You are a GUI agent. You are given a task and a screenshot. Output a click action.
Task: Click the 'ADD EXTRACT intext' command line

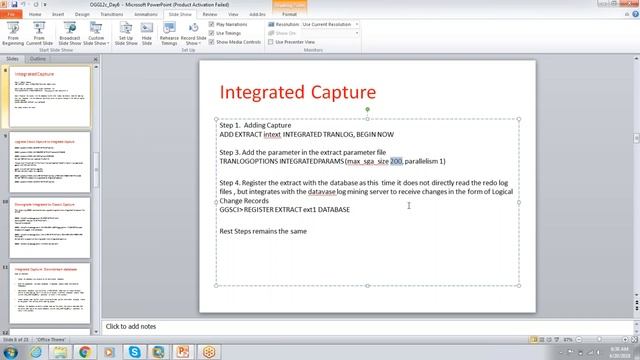307,134
